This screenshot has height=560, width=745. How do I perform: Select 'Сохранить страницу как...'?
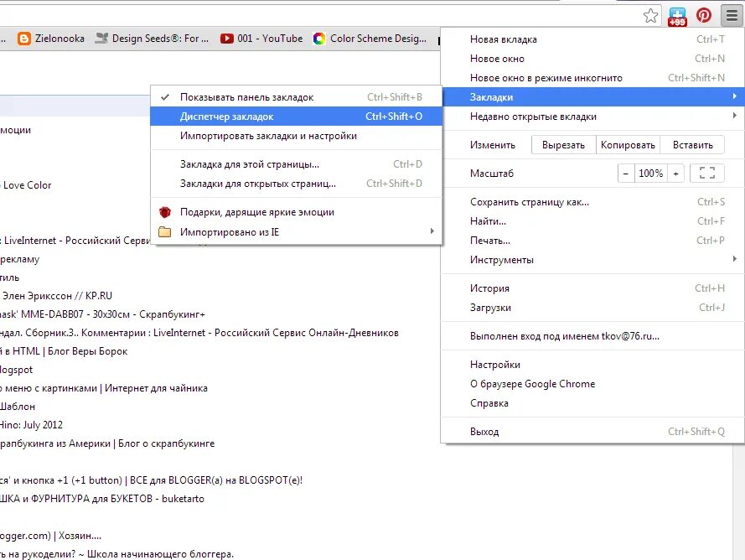[592, 202]
